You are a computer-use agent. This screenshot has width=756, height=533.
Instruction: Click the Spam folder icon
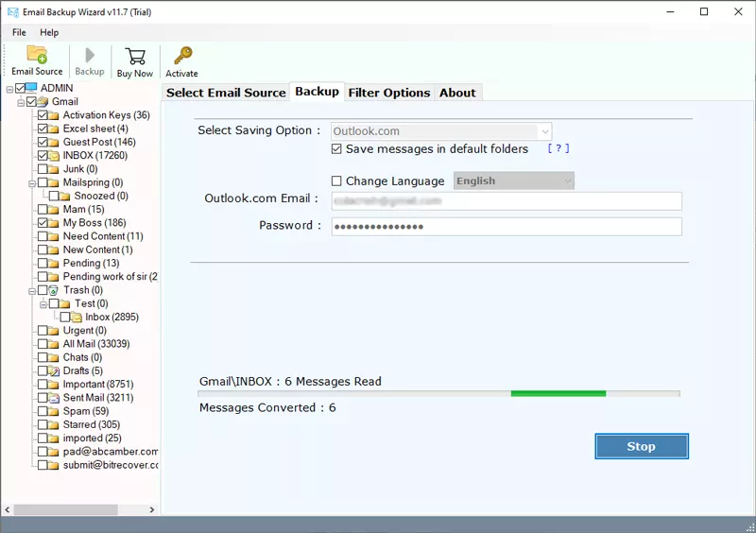click(x=54, y=411)
